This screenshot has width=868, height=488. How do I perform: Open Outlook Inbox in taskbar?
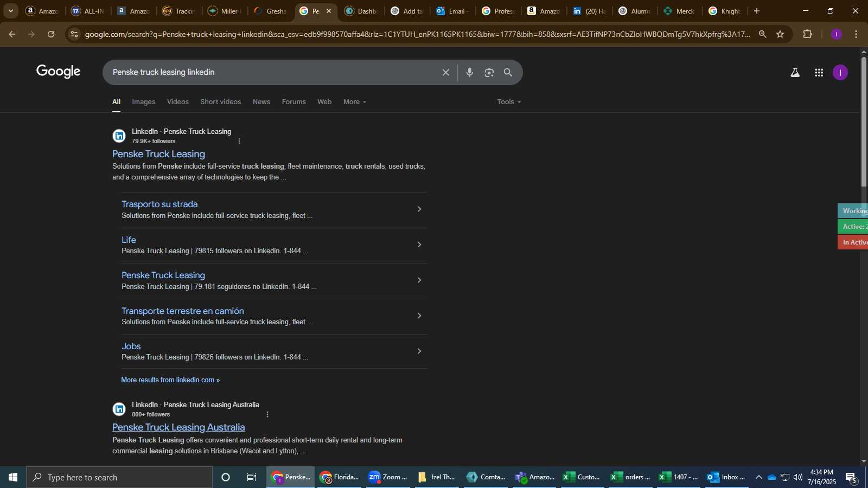click(726, 477)
